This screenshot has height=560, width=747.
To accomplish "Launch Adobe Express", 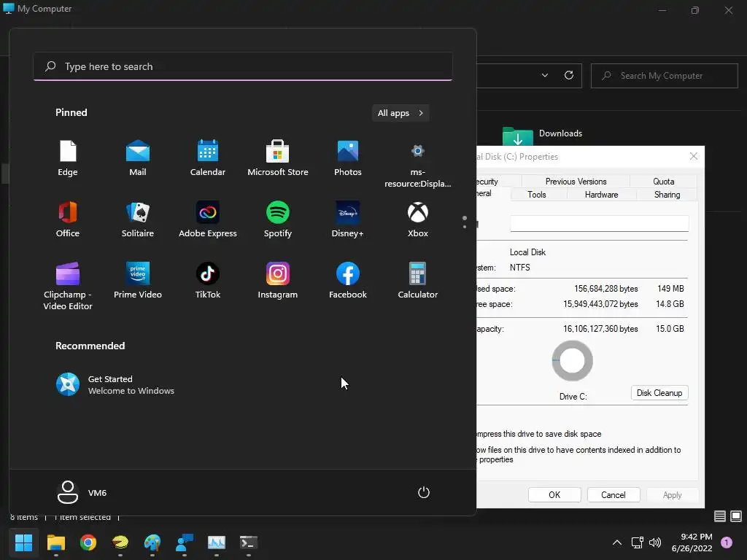I will click(x=208, y=219).
